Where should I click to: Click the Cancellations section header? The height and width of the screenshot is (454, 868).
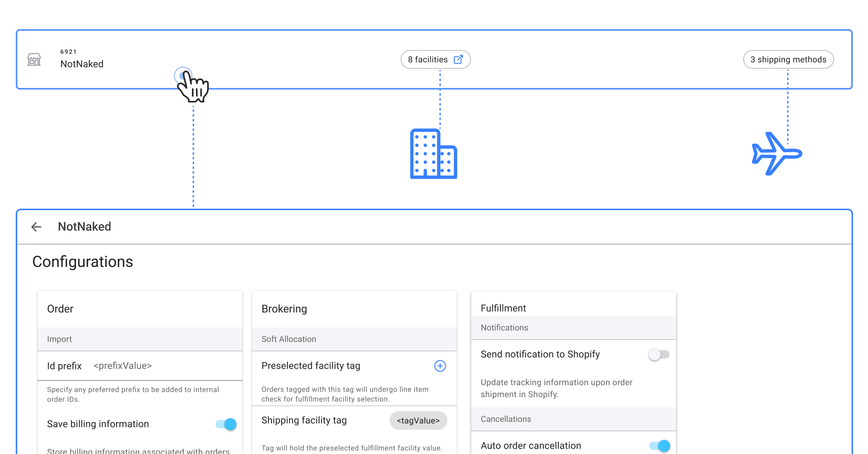506,419
